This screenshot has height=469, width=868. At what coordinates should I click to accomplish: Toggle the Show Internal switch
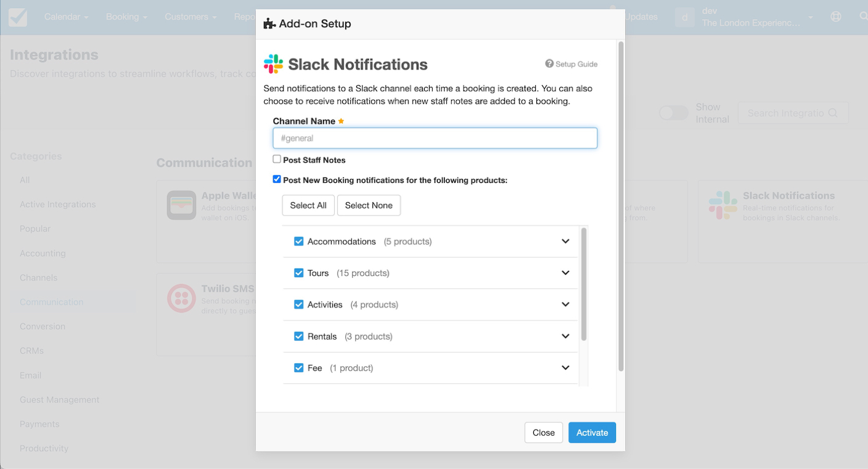[x=674, y=113]
